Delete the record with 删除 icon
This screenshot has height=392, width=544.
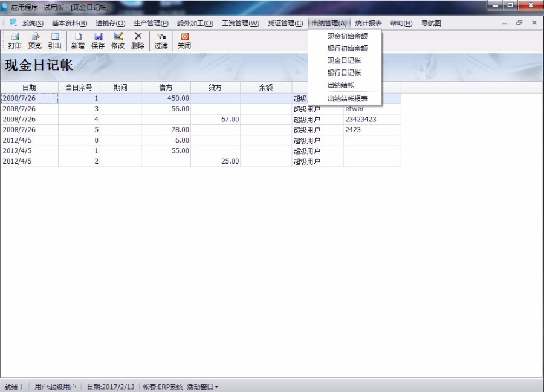pos(138,40)
